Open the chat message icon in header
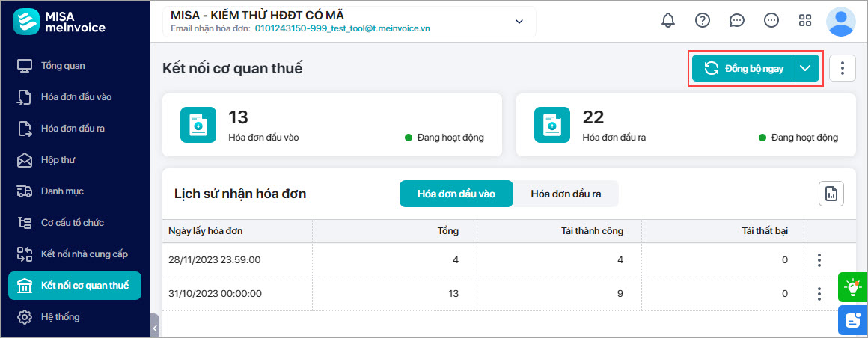The image size is (868, 338). coord(737,21)
